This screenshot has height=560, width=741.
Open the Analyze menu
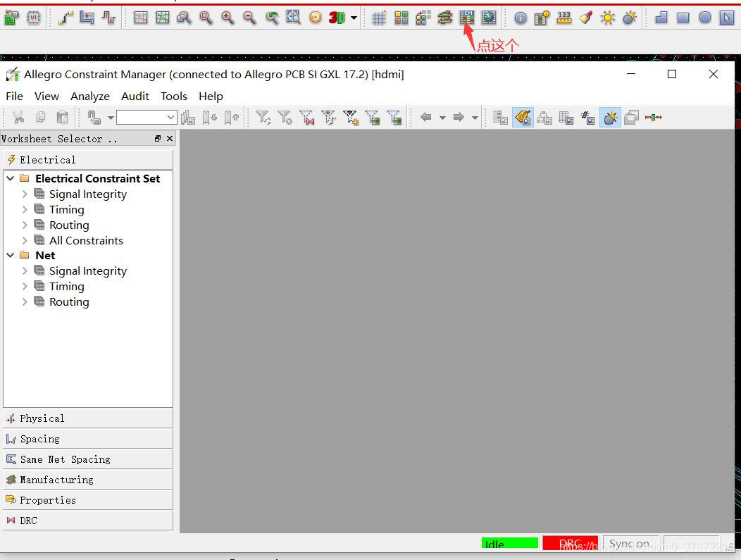coord(89,97)
